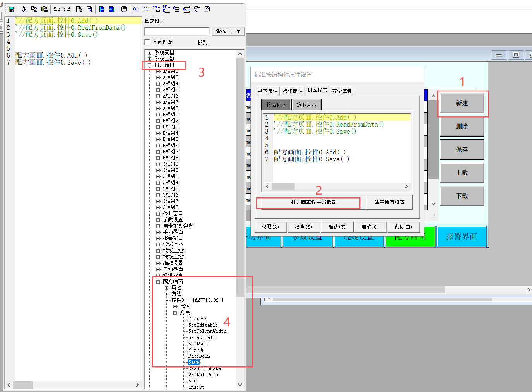Click the save script icon
The height and width of the screenshot is (392, 532).
point(12,9)
